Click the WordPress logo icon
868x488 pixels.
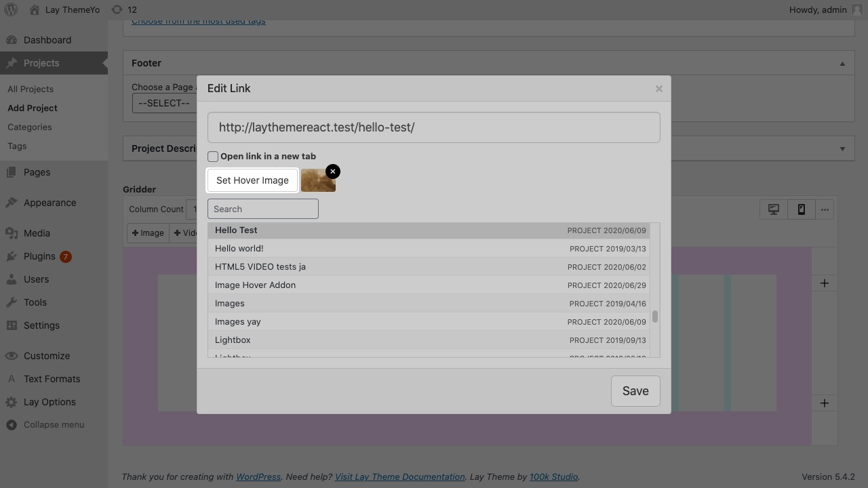tap(11, 9)
